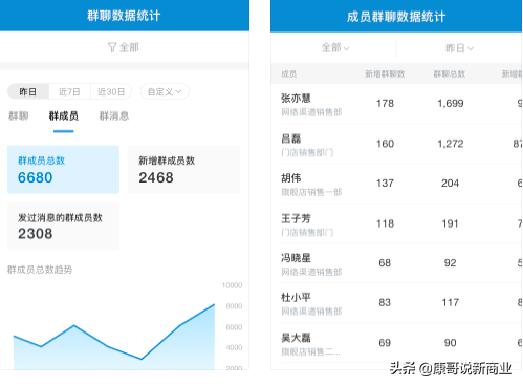Click value 68 in 冯晓星 row
Viewport: 523px width, 386px height.
[385, 263]
